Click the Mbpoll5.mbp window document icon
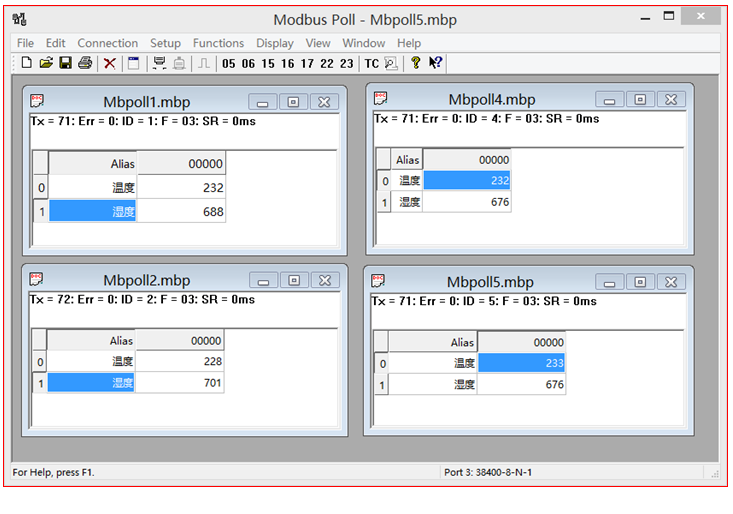The width and height of the screenshot is (733, 514). (378, 281)
